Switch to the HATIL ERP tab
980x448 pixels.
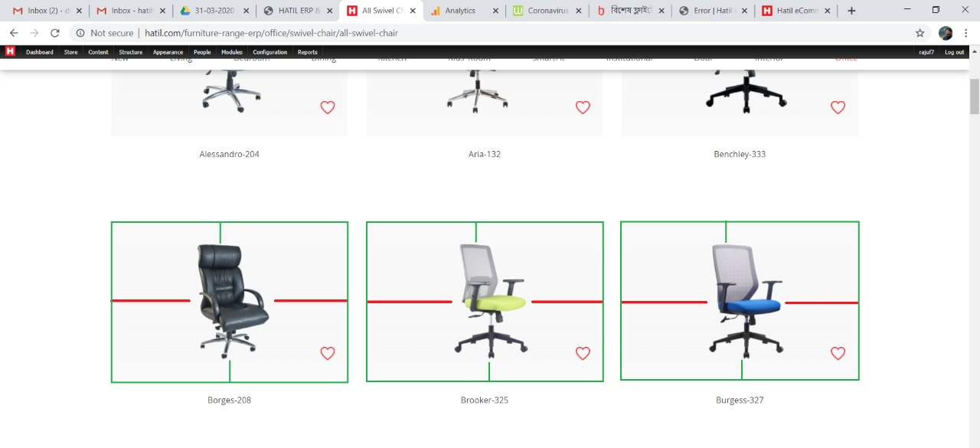(x=296, y=11)
